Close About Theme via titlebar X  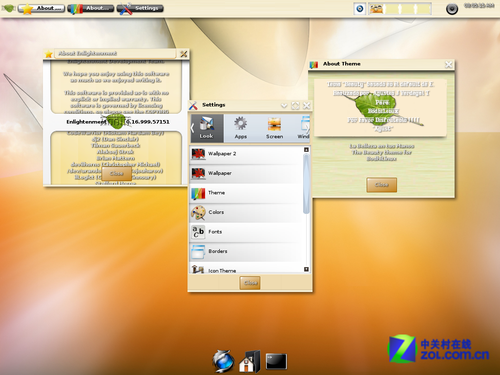coord(449,64)
